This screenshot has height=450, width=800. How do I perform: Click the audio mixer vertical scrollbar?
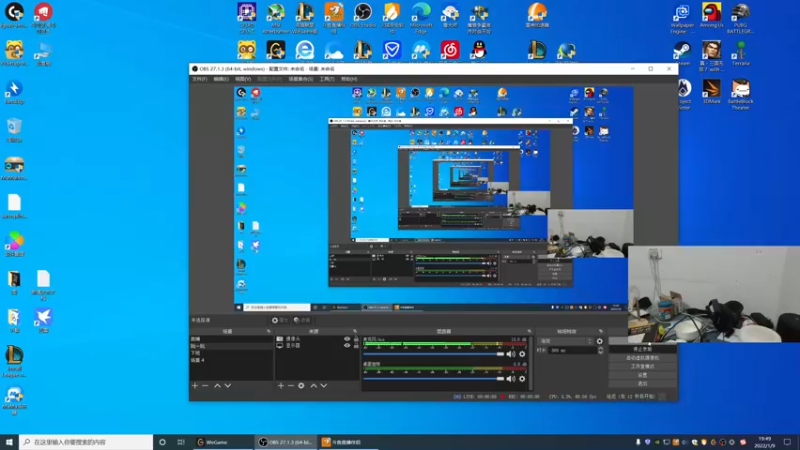(x=531, y=362)
